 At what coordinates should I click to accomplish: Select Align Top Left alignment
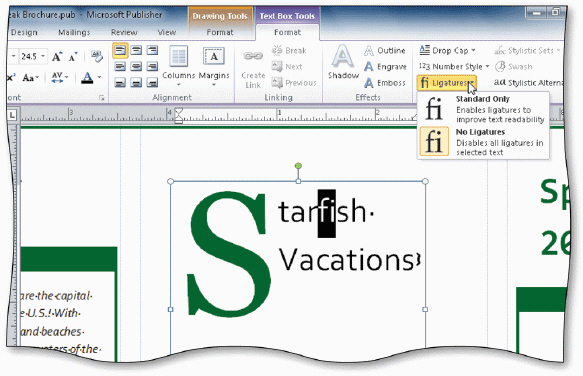point(120,50)
